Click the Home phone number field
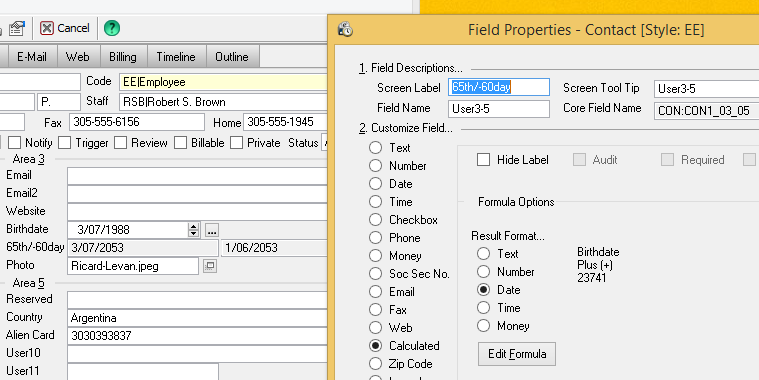Image resolution: width=759 pixels, height=380 pixels. click(x=286, y=122)
